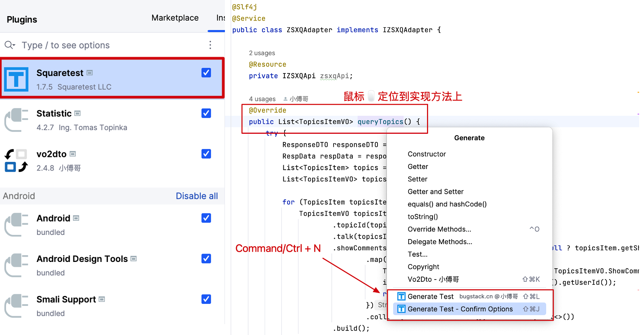Click the zsxqApi field name in editor

tap(334, 76)
